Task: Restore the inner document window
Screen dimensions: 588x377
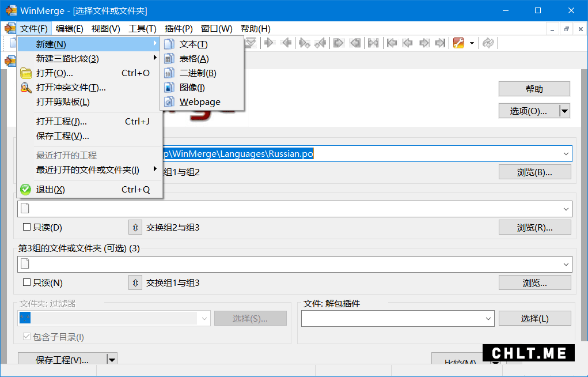Action: point(566,29)
